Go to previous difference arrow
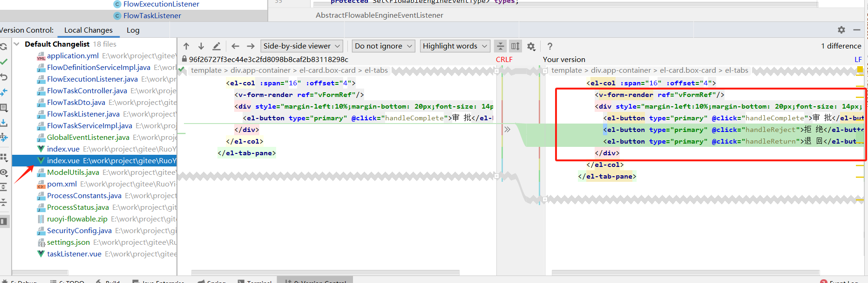 click(186, 46)
